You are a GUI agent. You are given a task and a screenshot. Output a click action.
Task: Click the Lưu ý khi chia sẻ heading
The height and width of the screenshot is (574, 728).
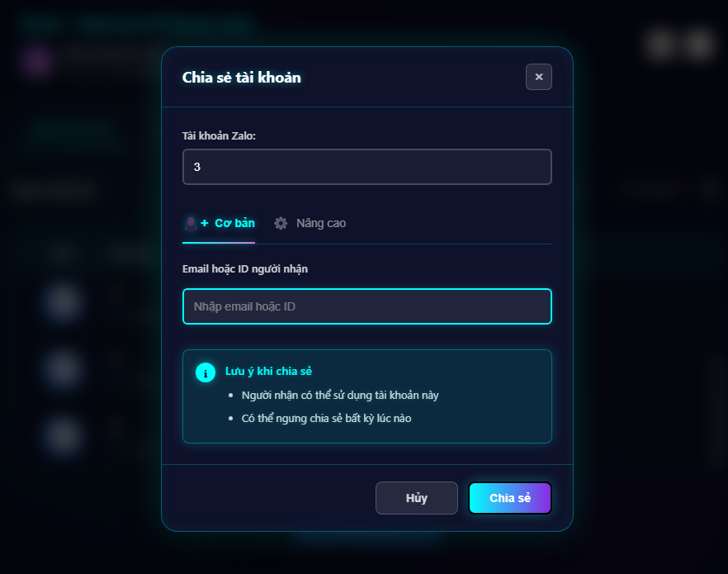[x=268, y=372]
